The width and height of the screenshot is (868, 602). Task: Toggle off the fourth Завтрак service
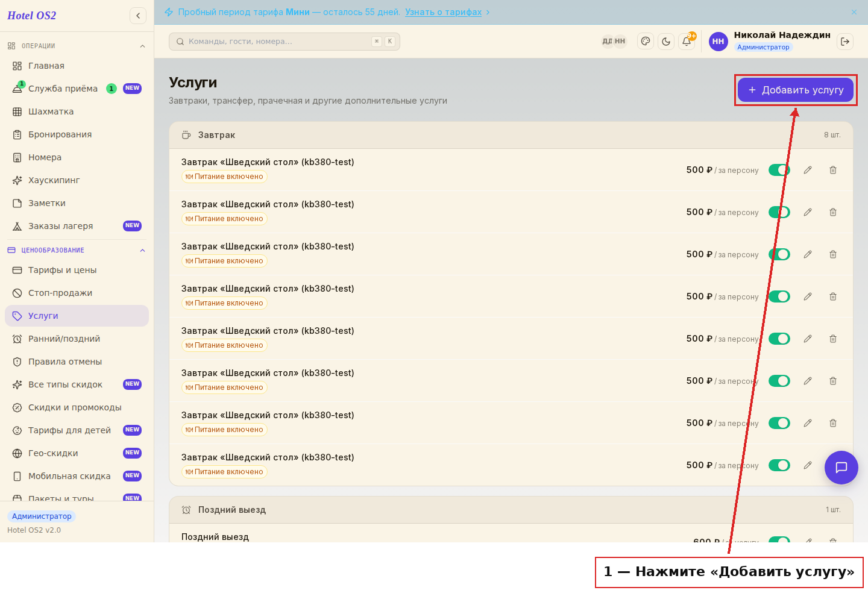779,296
